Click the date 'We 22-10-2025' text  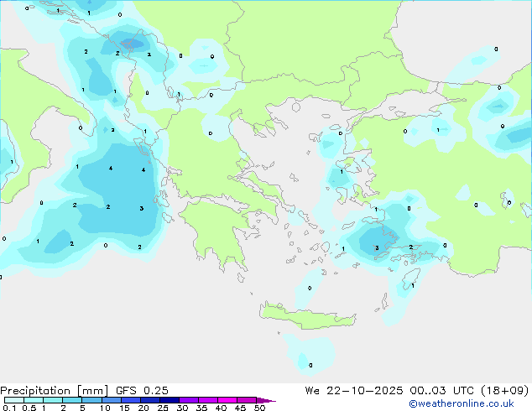coord(354,391)
